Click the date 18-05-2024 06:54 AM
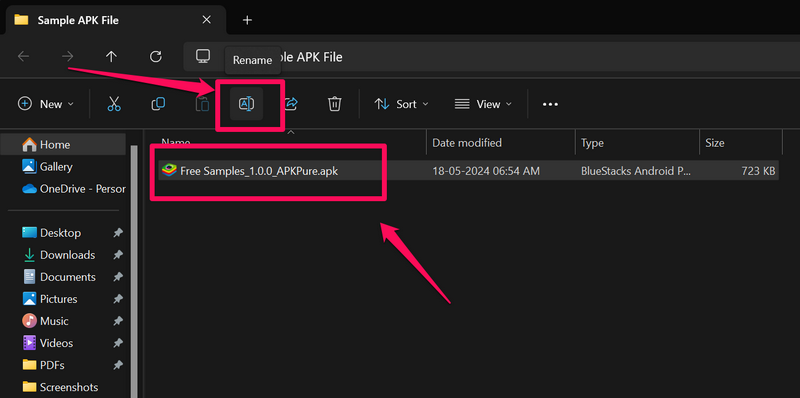This screenshot has height=398, width=800. [x=486, y=171]
